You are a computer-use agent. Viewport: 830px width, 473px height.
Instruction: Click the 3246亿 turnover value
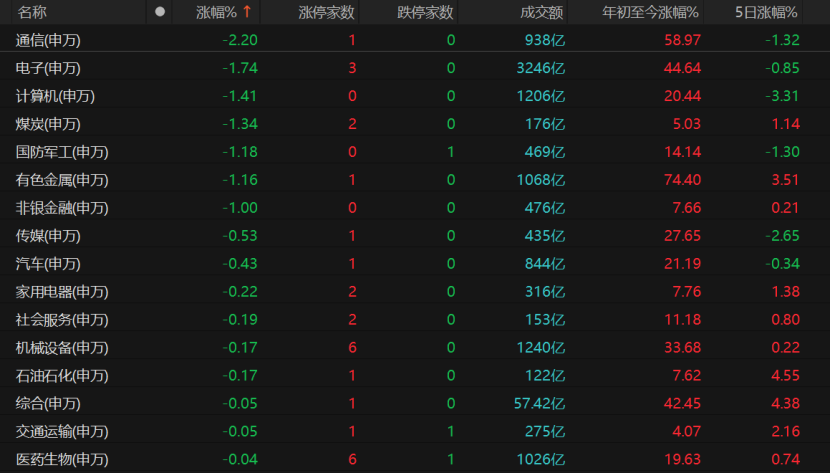[541, 68]
